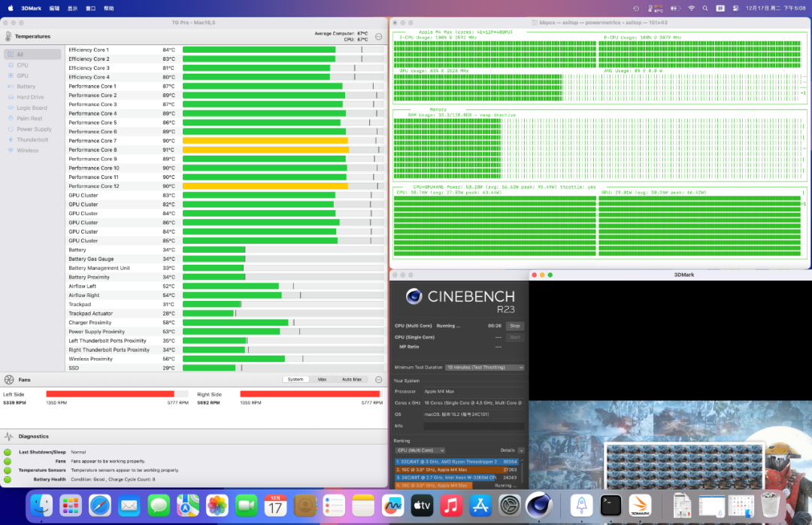Click the TG Pro temperature menu bar item
Viewport: 812px width, 525px height.
click(655, 8)
